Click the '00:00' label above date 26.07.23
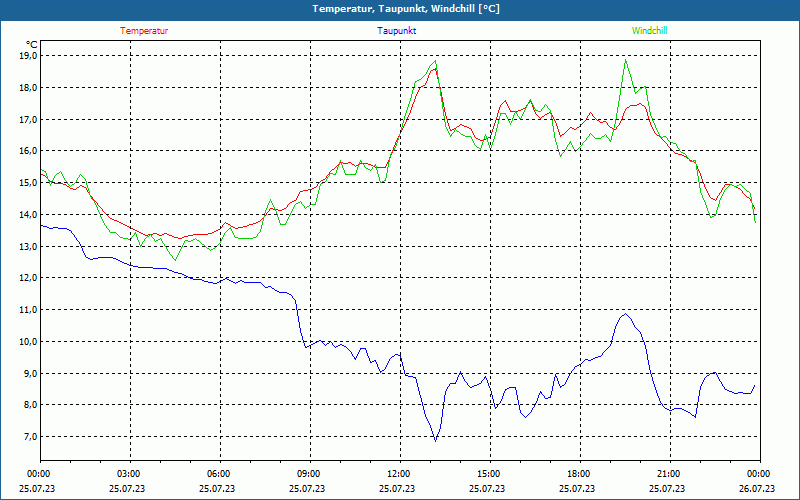 click(760, 474)
